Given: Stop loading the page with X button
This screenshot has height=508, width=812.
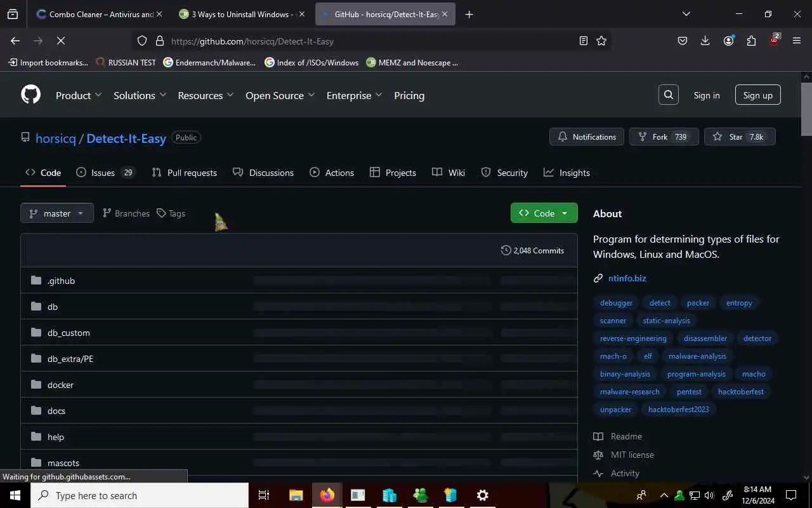Looking at the screenshot, I should (x=61, y=41).
